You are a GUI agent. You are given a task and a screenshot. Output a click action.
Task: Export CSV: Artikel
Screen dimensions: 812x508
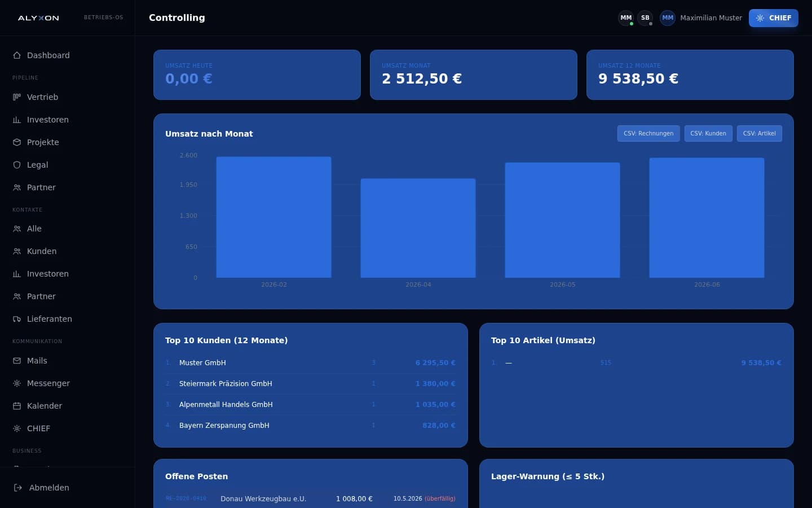pyautogui.click(x=759, y=133)
